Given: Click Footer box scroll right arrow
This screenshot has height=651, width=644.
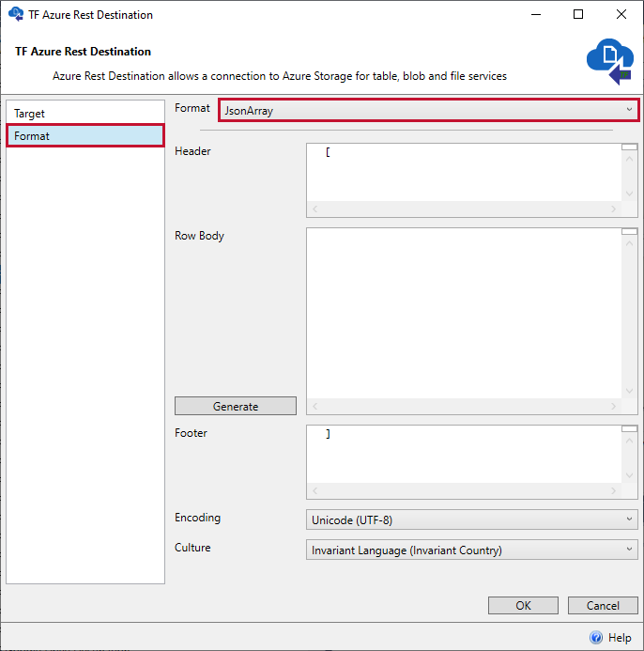Looking at the screenshot, I should [x=613, y=490].
